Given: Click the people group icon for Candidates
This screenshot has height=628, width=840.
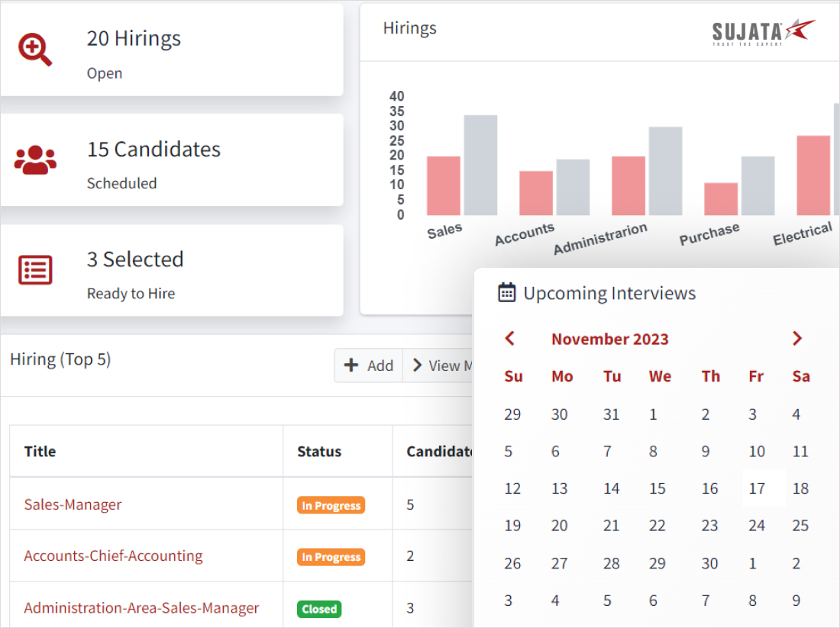Looking at the screenshot, I should click(x=35, y=160).
